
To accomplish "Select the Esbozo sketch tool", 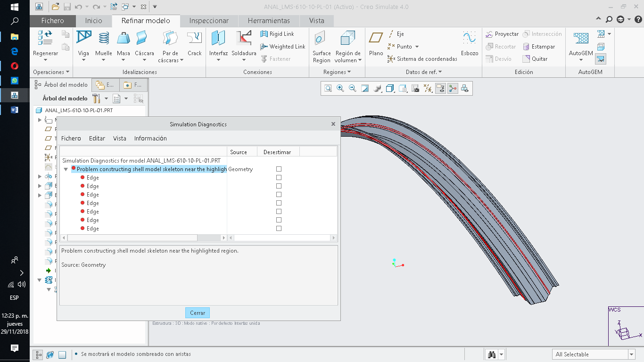I will pos(469,42).
